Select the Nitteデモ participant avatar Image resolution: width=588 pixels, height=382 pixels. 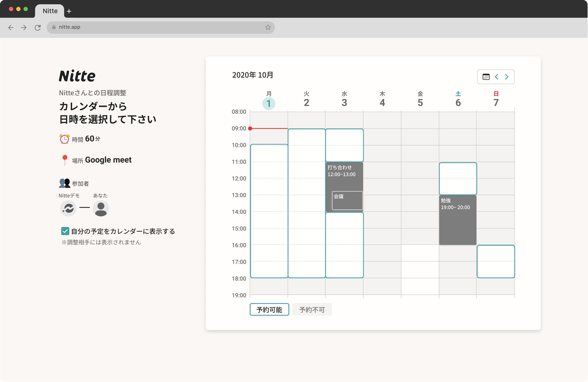pos(68,209)
